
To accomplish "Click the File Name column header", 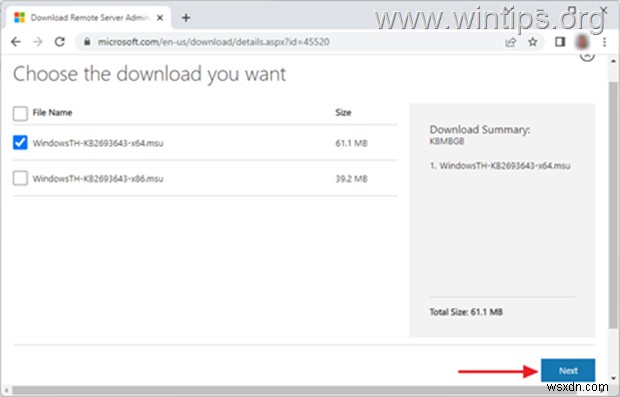I will coord(52,113).
